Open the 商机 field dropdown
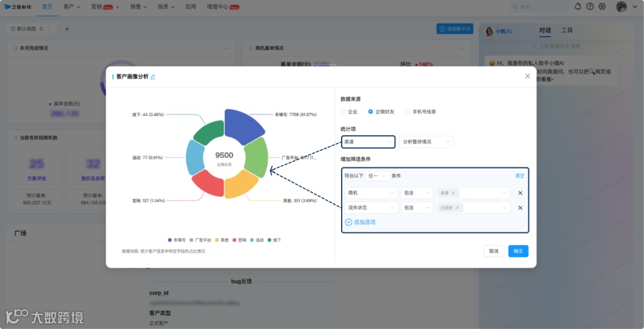Image resolution: width=644 pixels, height=329 pixels. [x=371, y=193]
